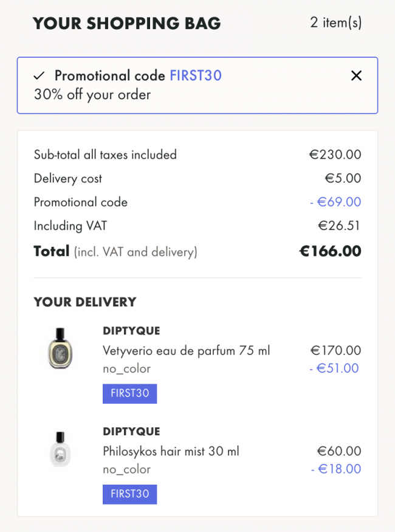Open the Philosykos hair mist bottle thumbnail
The width and height of the screenshot is (395, 532).
coord(60,449)
